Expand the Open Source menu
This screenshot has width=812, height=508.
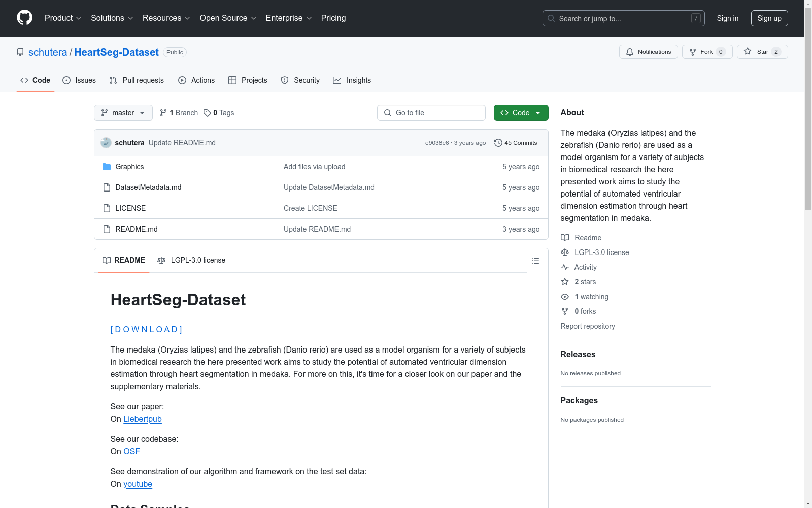pos(228,18)
